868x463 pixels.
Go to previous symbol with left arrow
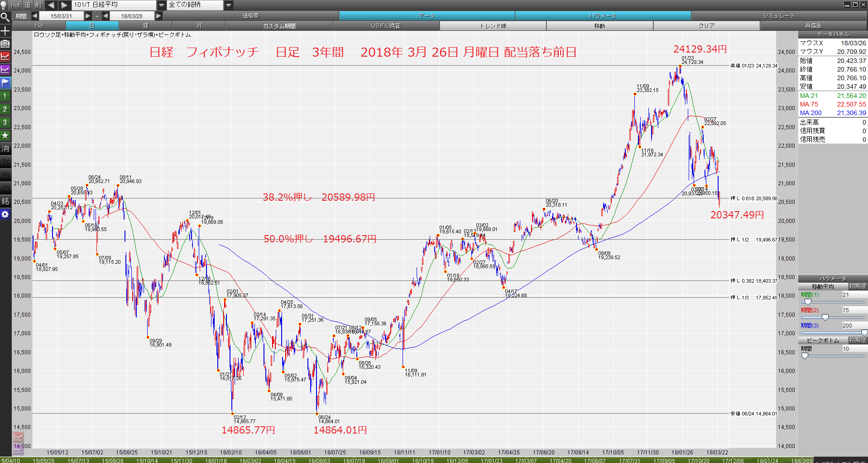point(51,5)
